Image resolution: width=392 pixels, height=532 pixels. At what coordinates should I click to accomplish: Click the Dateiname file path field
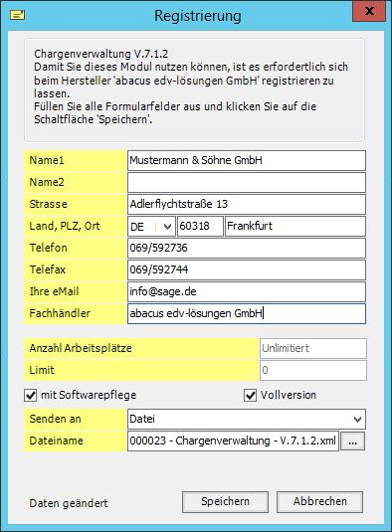[x=233, y=442]
